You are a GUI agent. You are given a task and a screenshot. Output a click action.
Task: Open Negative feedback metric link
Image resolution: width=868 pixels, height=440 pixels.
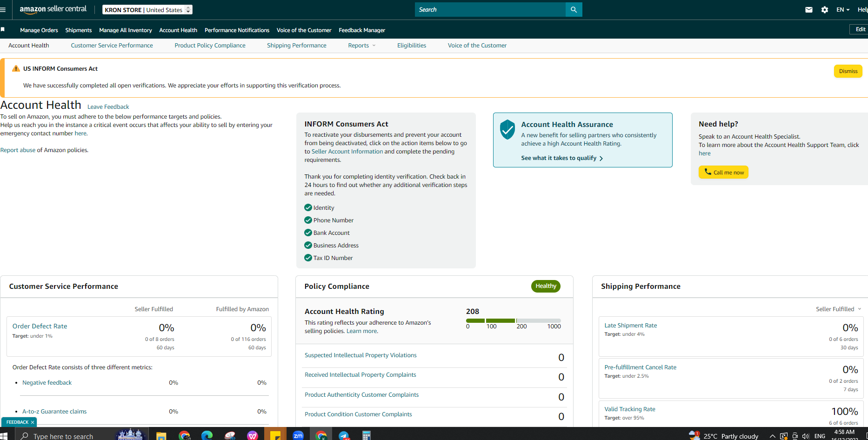click(x=47, y=383)
